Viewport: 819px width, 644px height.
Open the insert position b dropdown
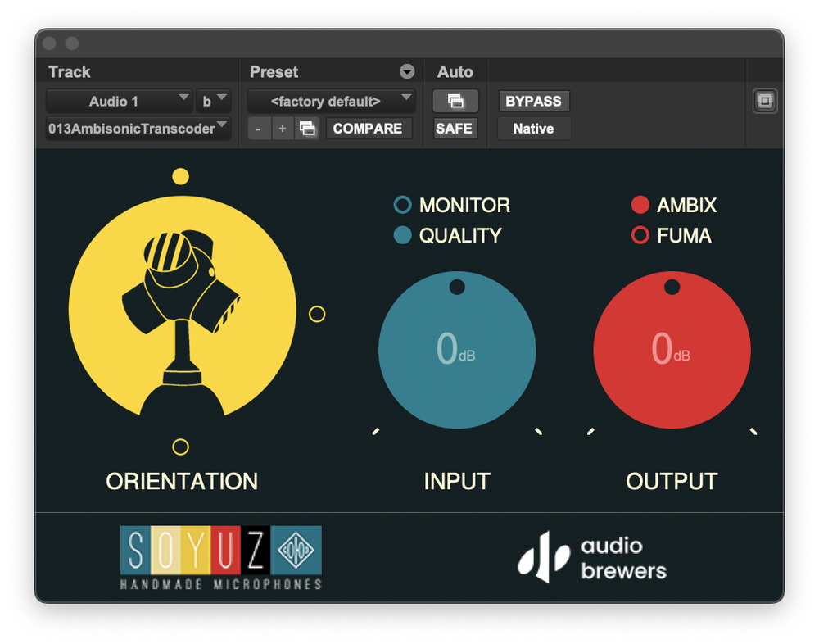[x=213, y=101]
